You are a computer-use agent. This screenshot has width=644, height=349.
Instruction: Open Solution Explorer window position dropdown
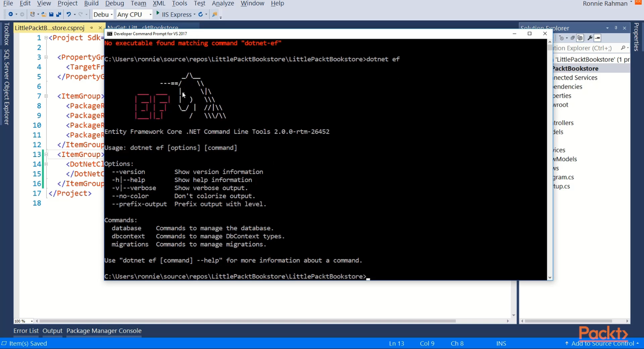[x=608, y=28]
